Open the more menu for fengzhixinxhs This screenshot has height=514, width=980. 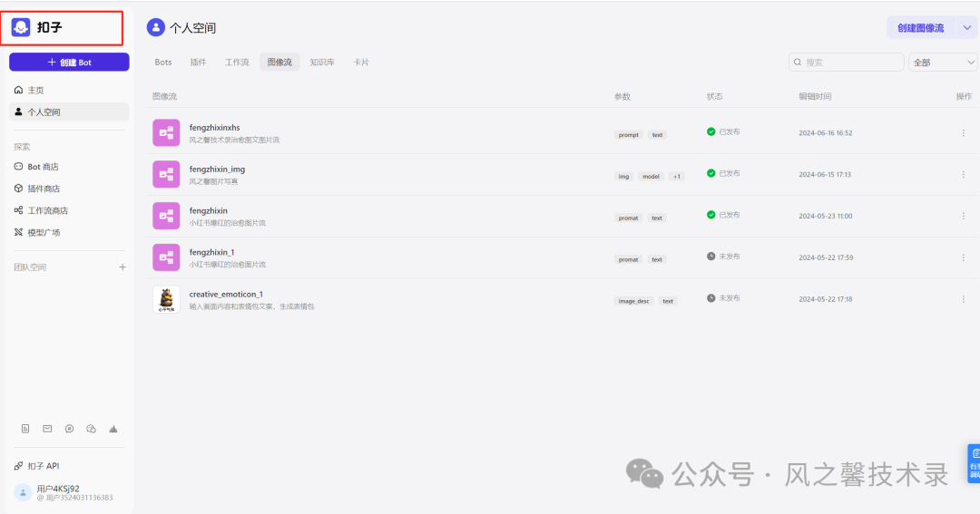pyautogui.click(x=963, y=133)
